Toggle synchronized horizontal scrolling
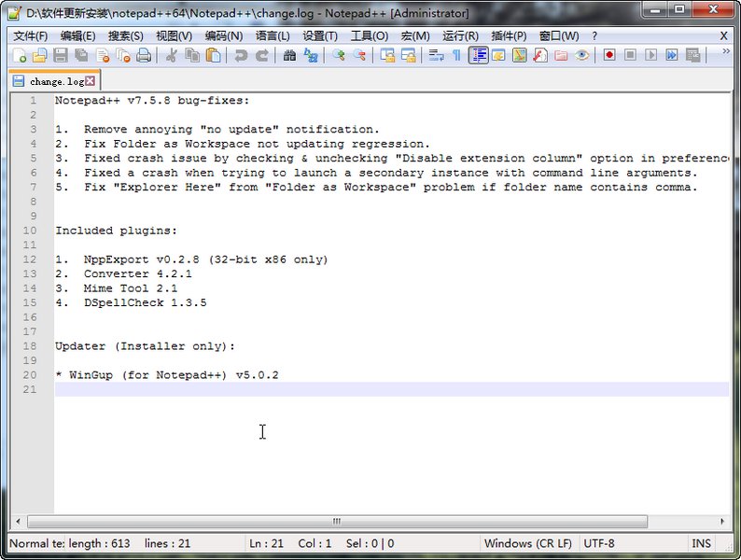The width and height of the screenshot is (741, 560). (x=408, y=55)
